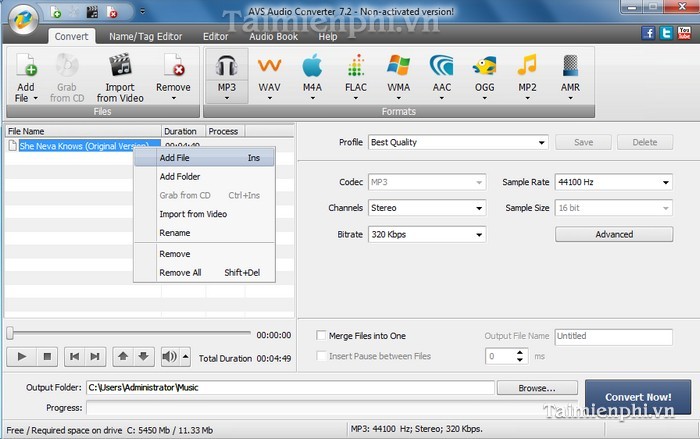Choose Add File in context menu
This screenshot has width=700, height=439.
coord(204,158)
